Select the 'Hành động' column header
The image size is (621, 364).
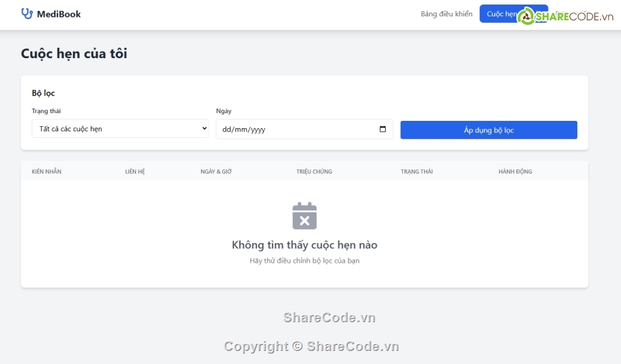(515, 172)
